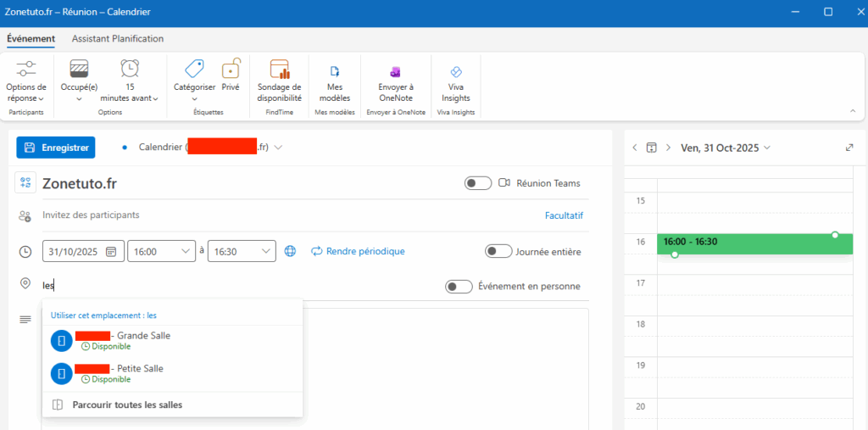This screenshot has width=868, height=430.
Task: Open the 15 minutes avant reminder dropdown
Action: pyautogui.click(x=130, y=81)
